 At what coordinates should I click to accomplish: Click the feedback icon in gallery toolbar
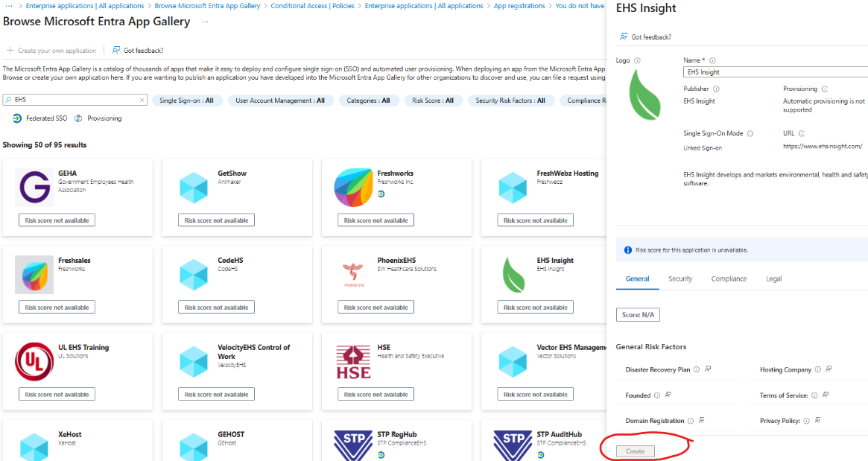(115, 51)
